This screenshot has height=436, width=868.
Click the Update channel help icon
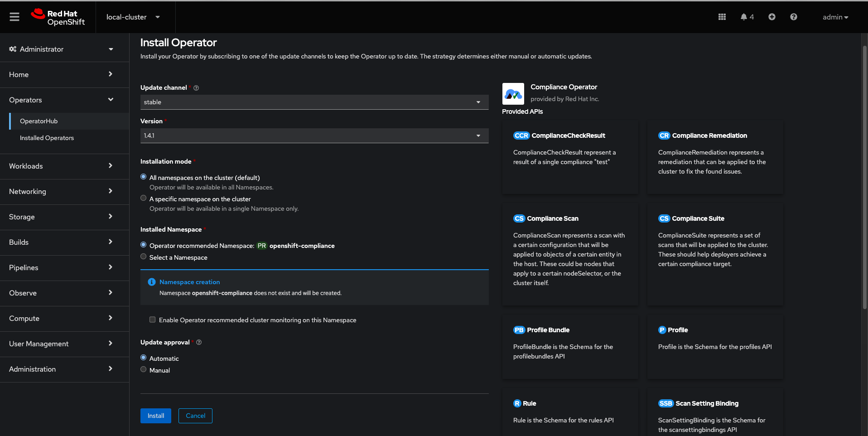coord(196,88)
